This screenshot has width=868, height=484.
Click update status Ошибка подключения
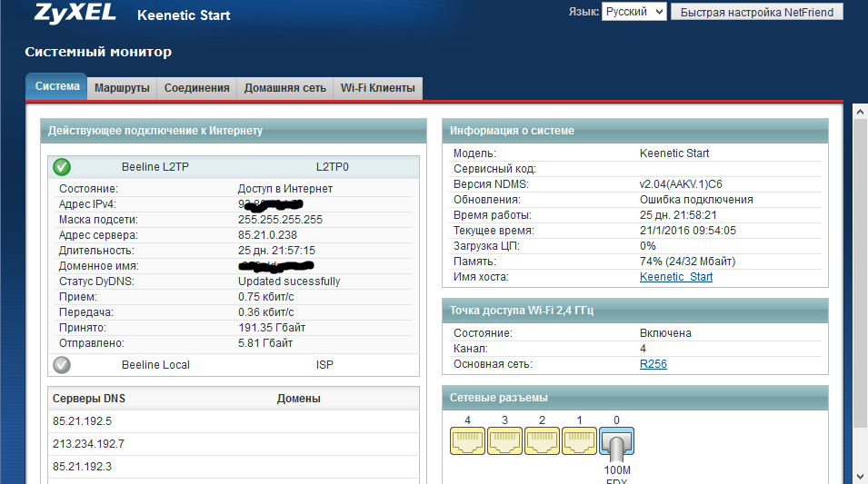(x=696, y=200)
